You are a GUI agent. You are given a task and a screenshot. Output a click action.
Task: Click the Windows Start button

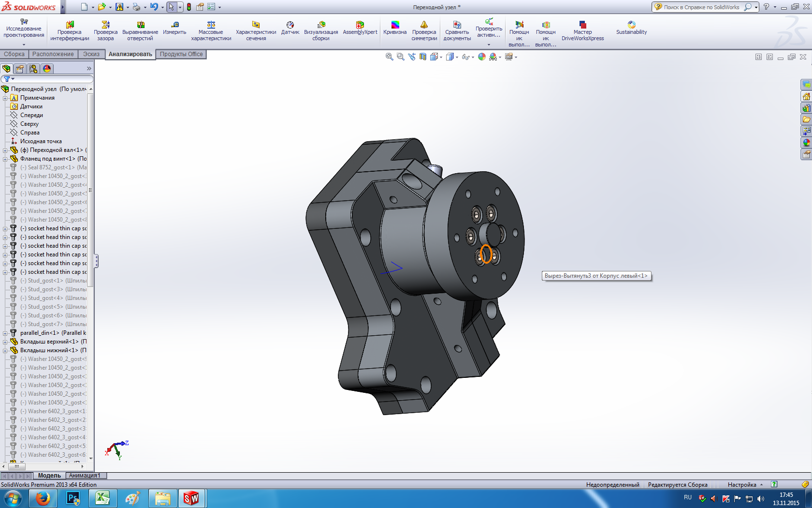13,498
